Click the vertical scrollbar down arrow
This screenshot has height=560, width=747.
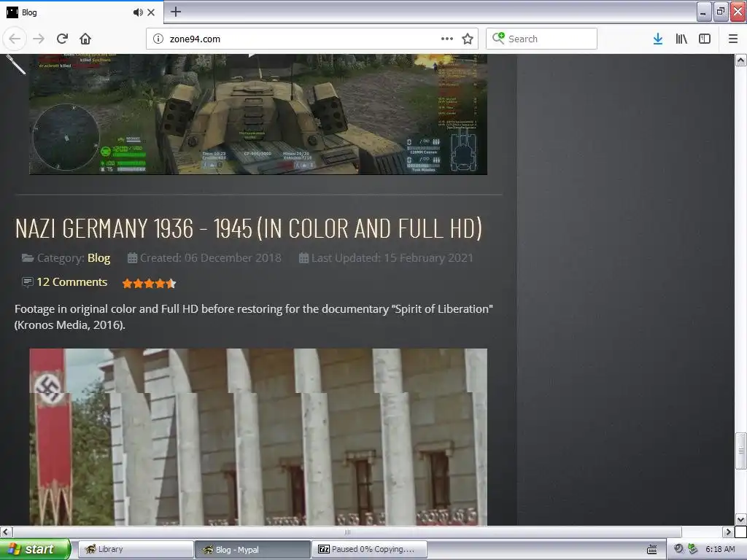[740, 519]
